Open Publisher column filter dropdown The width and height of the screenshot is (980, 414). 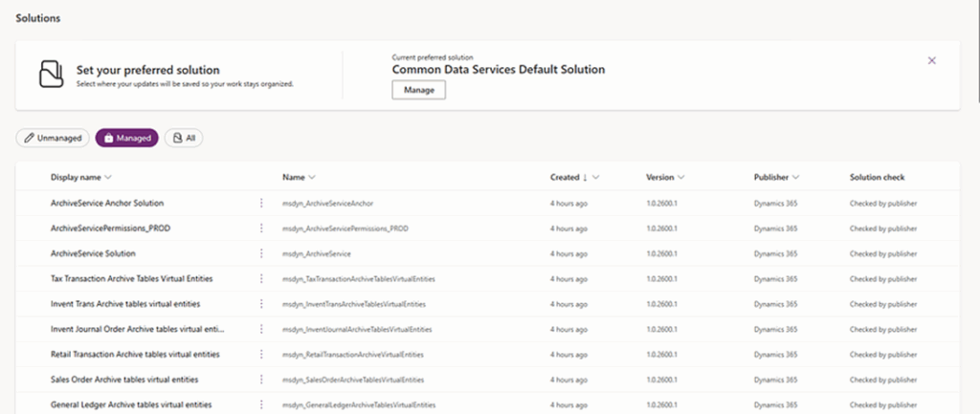pyautogui.click(x=795, y=177)
